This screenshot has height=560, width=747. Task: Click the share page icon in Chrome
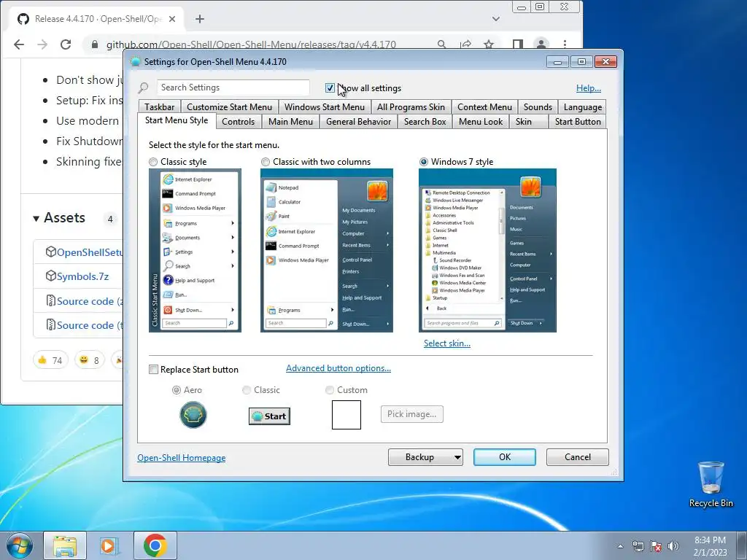[x=465, y=44]
